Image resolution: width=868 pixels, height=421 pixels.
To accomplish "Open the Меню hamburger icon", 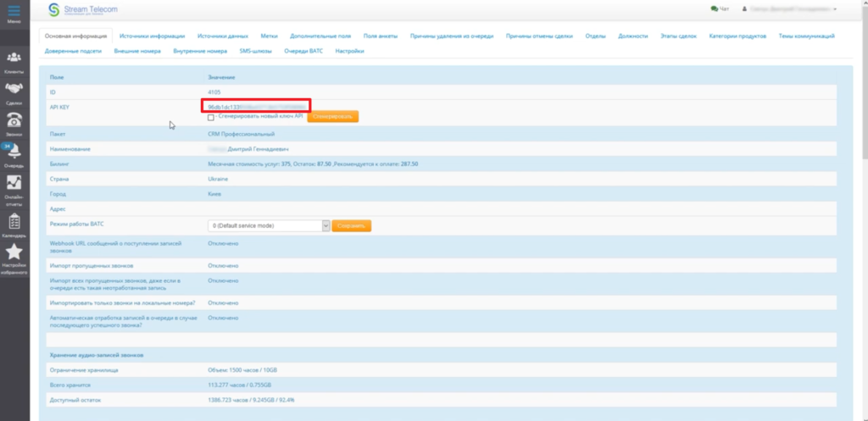I will tap(14, 11).
